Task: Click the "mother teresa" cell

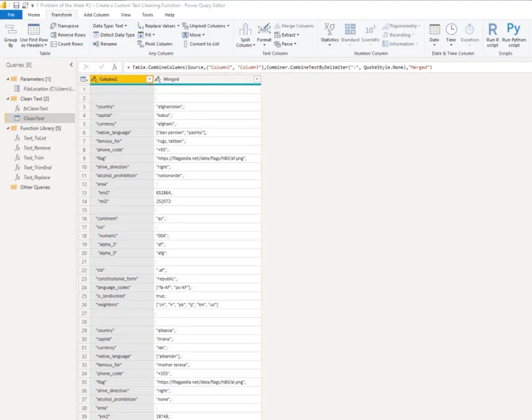Action: click(x=207, y=365)
